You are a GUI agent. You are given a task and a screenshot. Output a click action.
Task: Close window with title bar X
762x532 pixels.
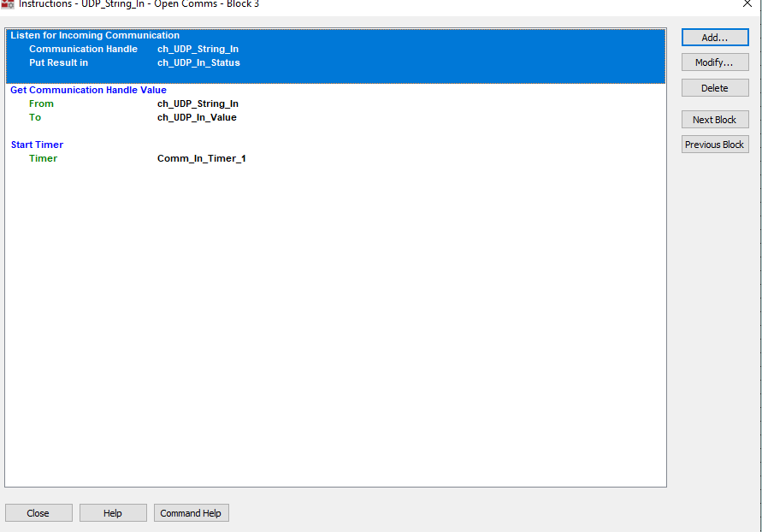(x=747, y=4)
